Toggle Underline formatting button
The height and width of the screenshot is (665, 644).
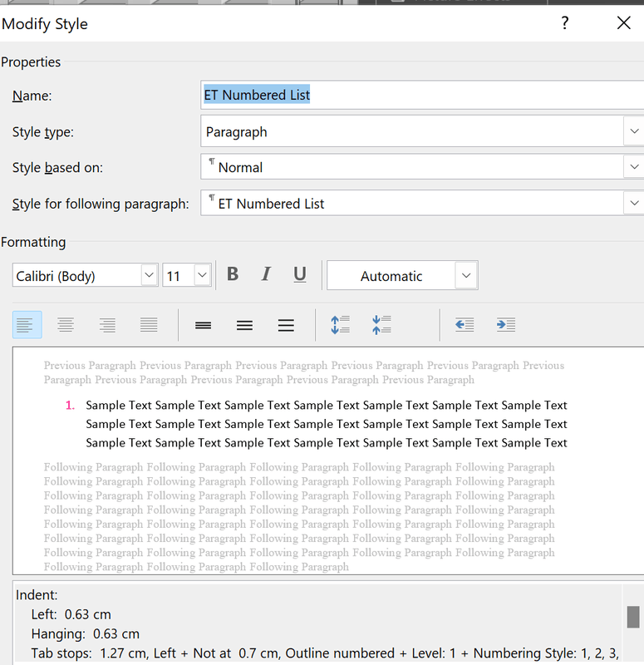pos(300,274)
